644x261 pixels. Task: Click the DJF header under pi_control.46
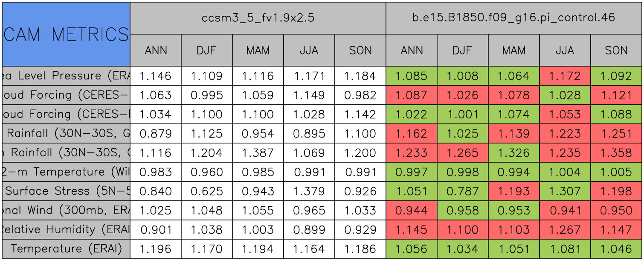pos(462,50)
